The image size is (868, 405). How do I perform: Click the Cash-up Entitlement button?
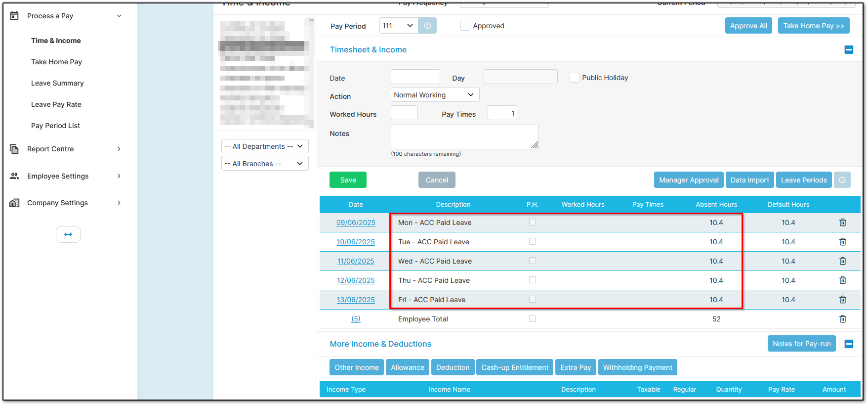[x=515, y=367]
